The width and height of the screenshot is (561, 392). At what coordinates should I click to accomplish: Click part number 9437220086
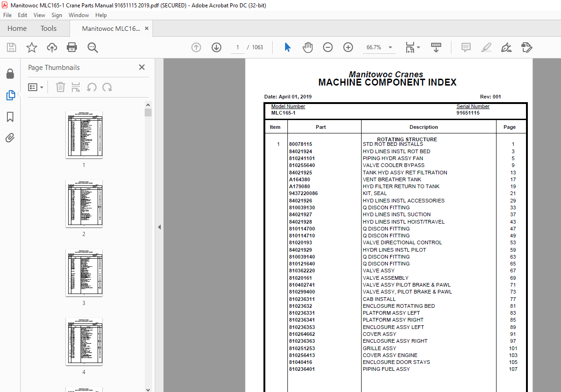coord(303,194)
